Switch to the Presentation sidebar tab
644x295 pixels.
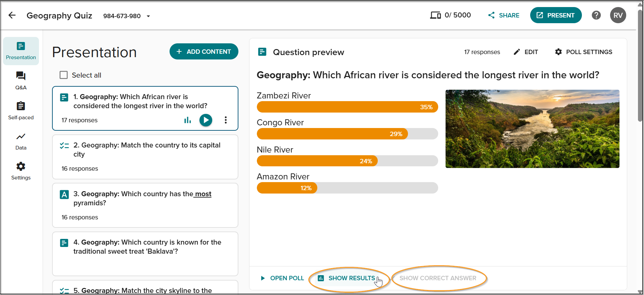point(21,51)
